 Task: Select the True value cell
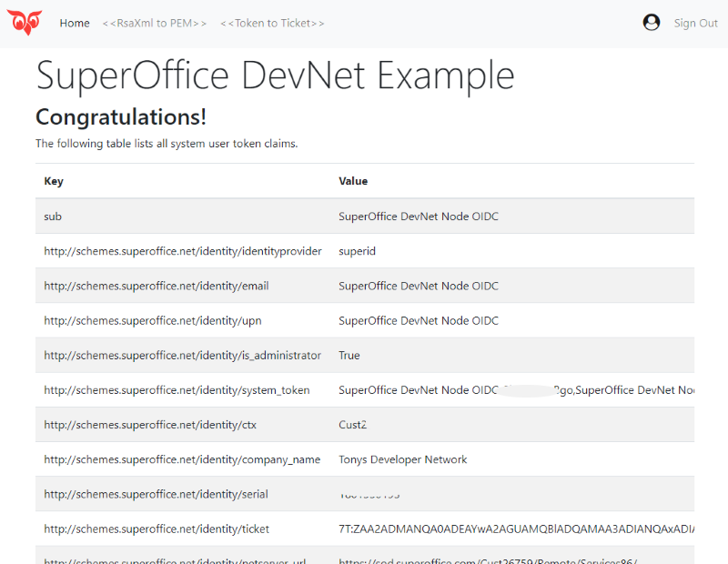point(349,355)
